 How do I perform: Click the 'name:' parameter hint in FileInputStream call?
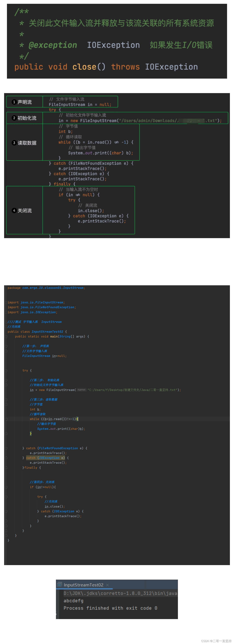point(82,389)
